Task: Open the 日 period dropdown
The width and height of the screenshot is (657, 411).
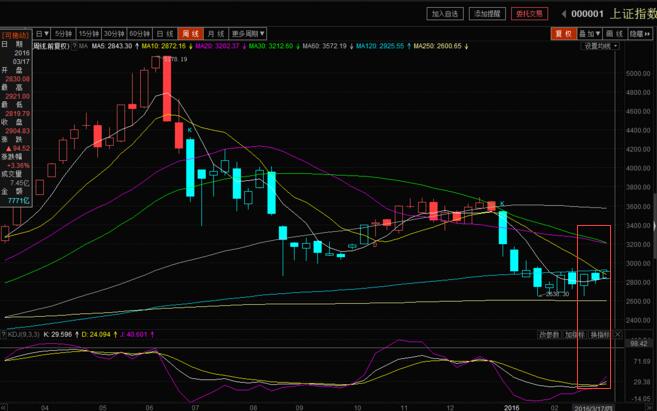Action: click(x=43, y=33)
